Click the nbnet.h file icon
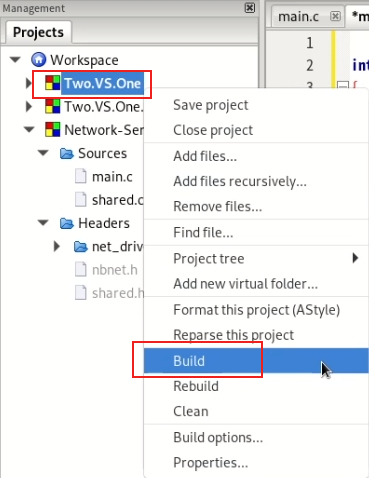 point(81,269)
